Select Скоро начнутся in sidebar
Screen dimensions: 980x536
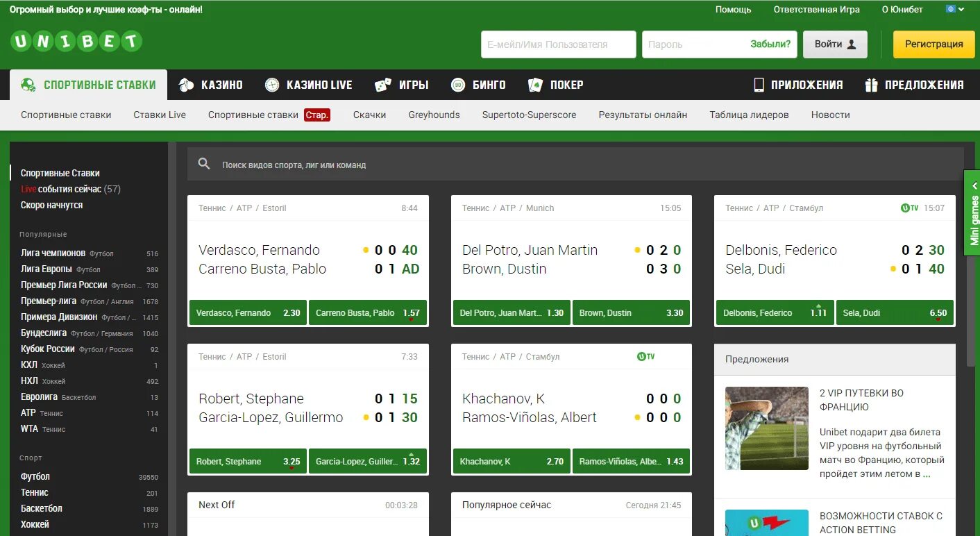tap(51, 205)
